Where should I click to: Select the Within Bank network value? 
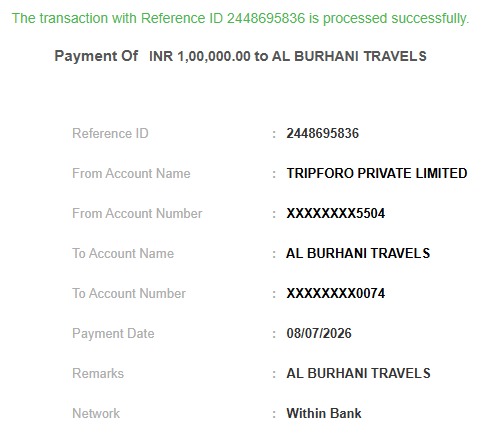pos(324,413)
